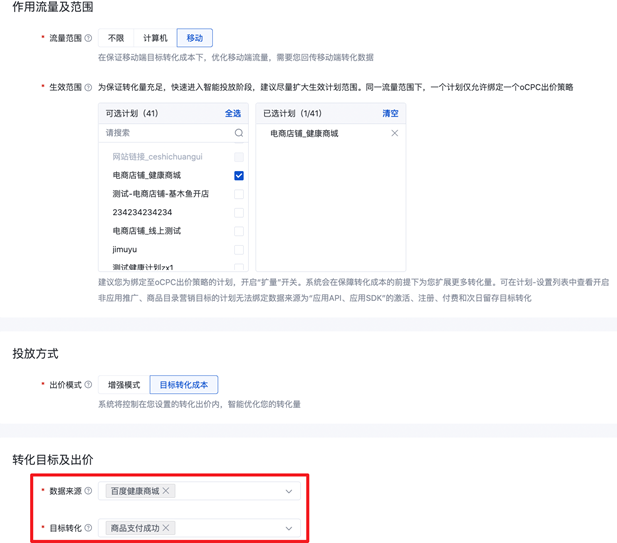Uncheck 电商店铺_健康商城 plan checkbox
Image resolution: width=617 pixels, height=543 pixels.
pos(239,175)
